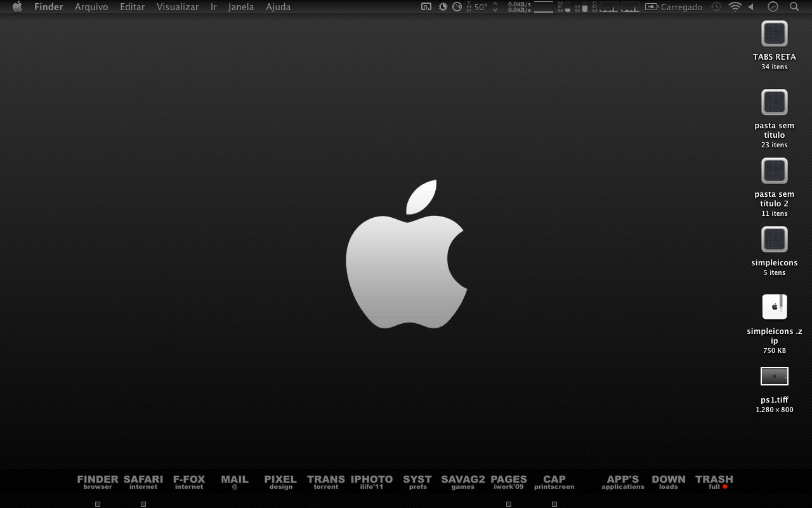Select the TABS RETA folder icon
Image resolution: width=812 pixels, height=508 pixels.
point(774,34)
